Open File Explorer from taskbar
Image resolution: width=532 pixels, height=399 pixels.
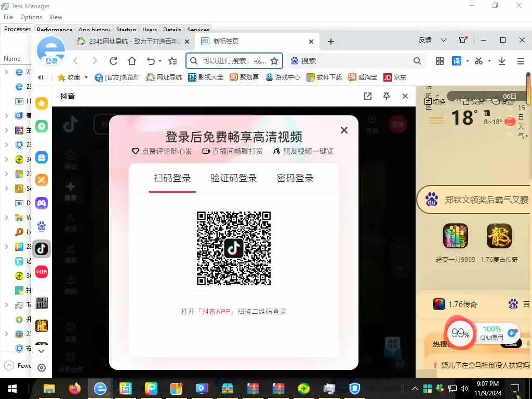(x=49, y=389)
